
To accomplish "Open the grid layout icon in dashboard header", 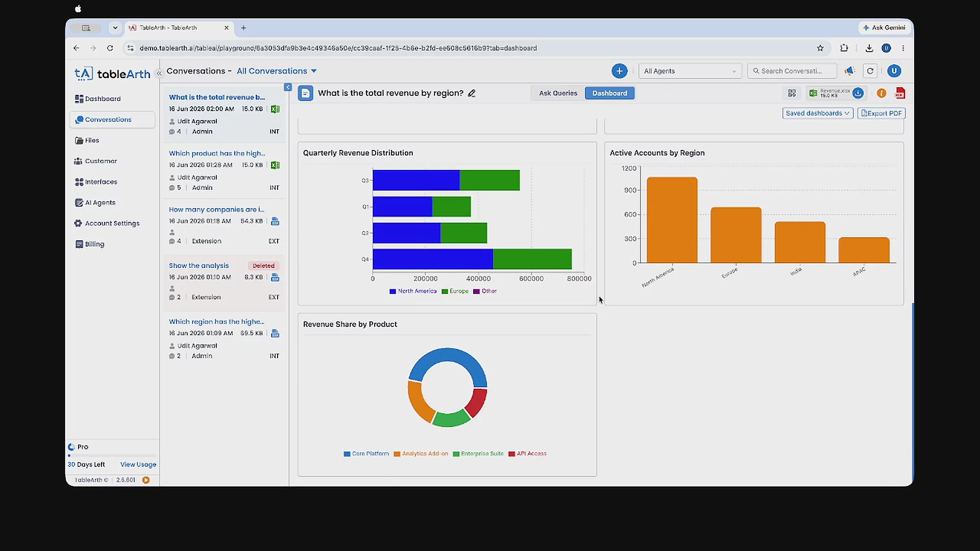I will [x=792, y=93].
